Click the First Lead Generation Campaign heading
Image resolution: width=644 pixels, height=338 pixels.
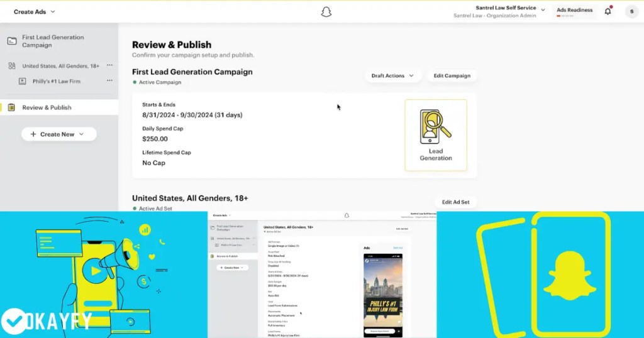pyautogui.click(x=192, y=72)
